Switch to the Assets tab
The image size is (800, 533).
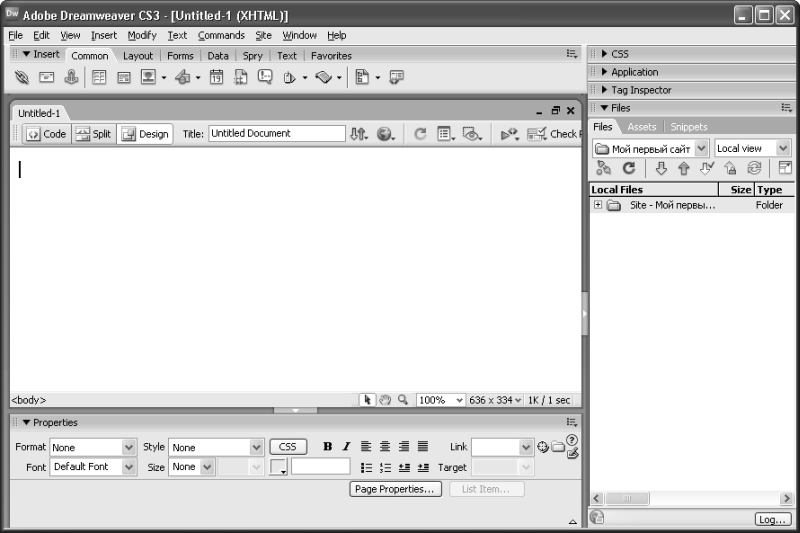(x=641, y=127)
